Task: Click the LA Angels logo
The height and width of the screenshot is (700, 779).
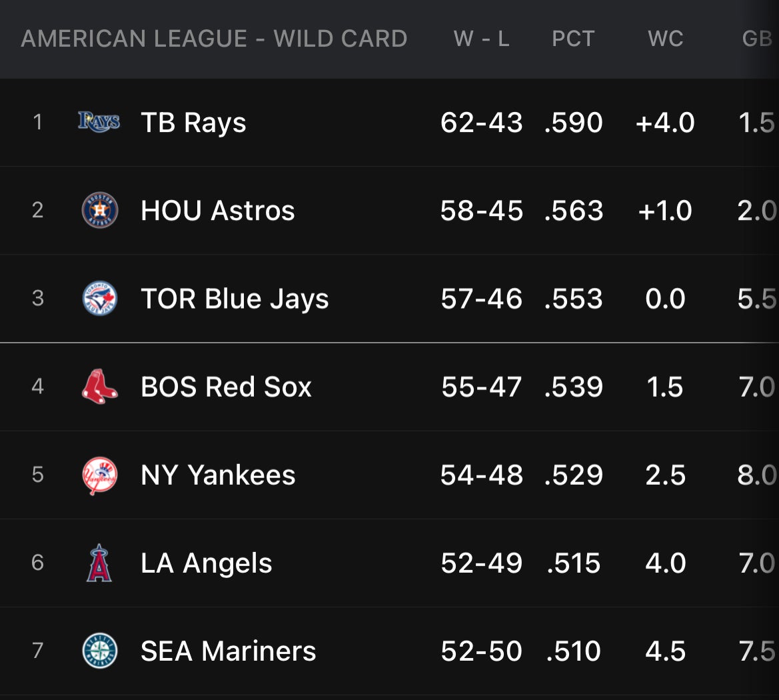Action: (x=99, y=563)
